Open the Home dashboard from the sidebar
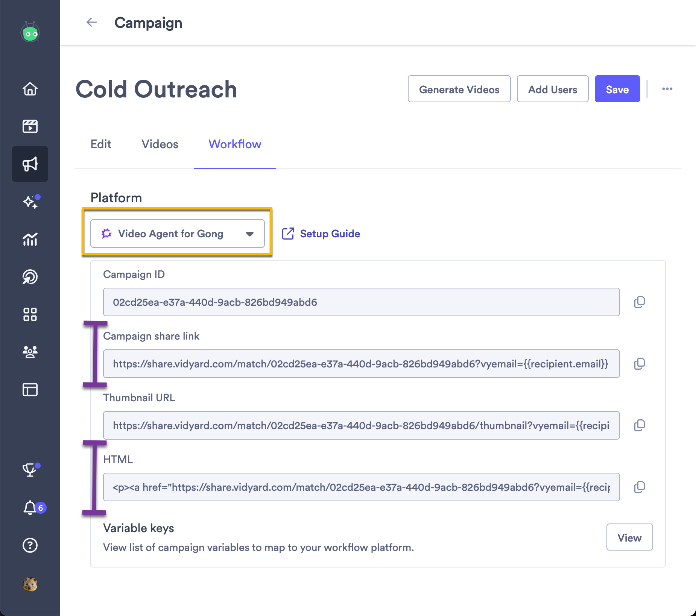This screenshot has width=696, height=616. pos(30,89)
